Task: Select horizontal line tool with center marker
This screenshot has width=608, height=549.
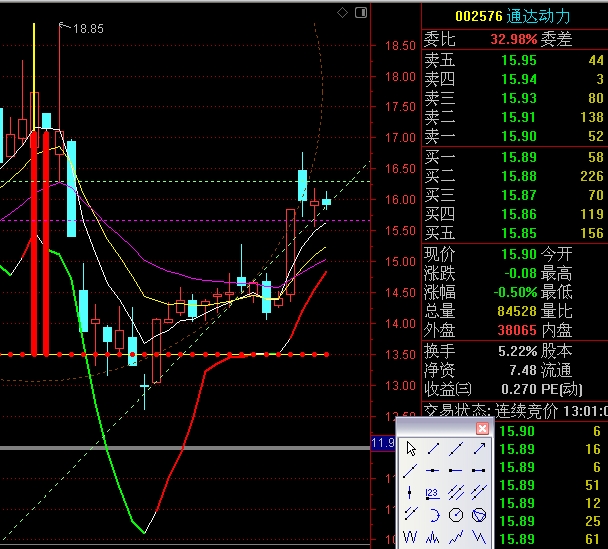Action: (433, 471)
